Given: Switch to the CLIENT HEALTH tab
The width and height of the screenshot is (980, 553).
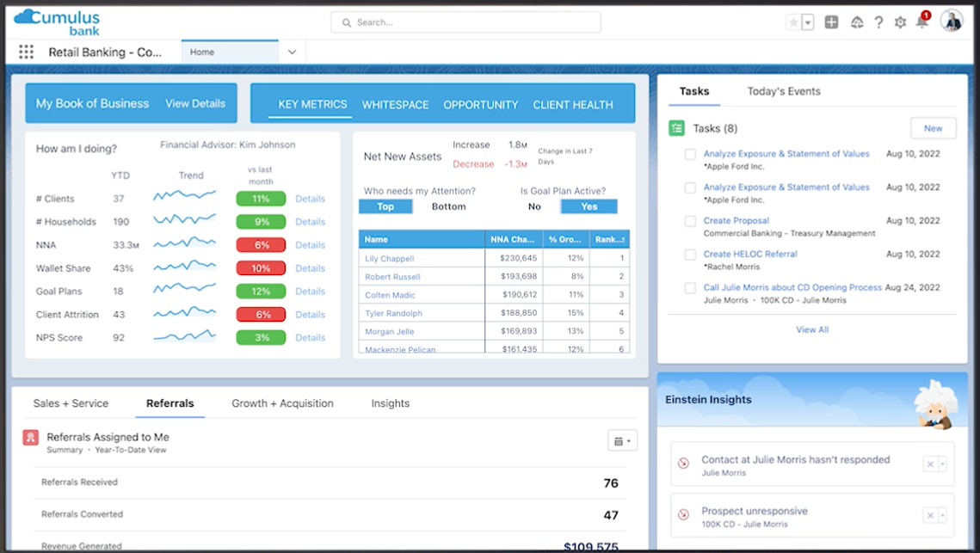Looking at the screenshot, I should pos(573,104).
